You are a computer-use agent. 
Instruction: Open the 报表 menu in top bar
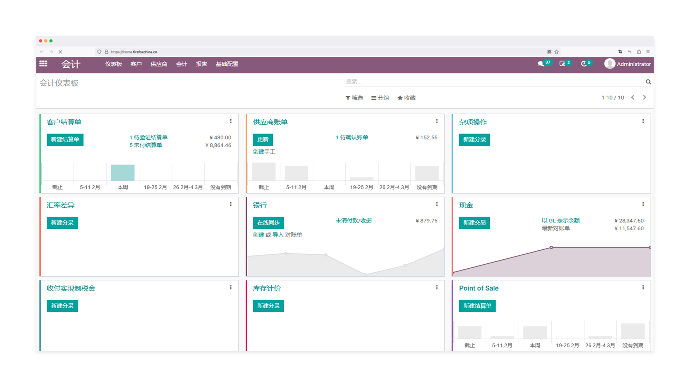click(x=202, y=64)
